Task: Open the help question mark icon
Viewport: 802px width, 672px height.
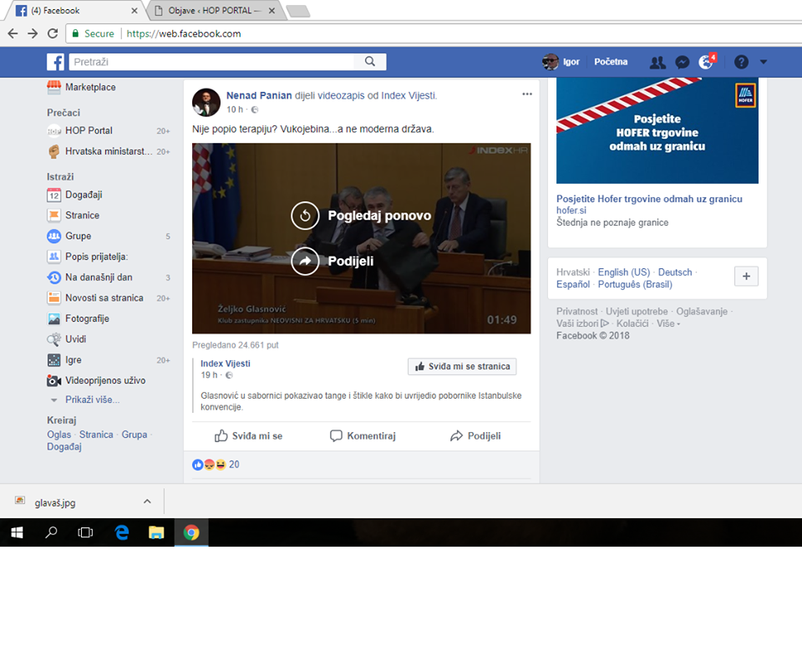Action: click(740, 62)
